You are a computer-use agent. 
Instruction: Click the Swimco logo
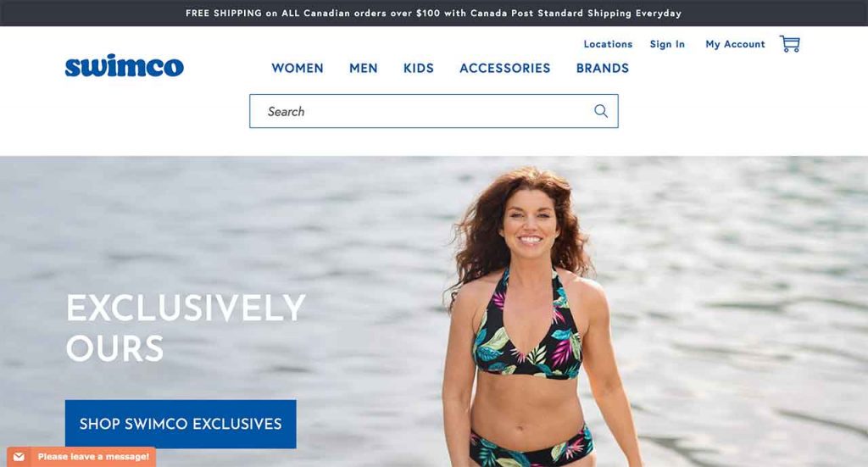(124, 66)
